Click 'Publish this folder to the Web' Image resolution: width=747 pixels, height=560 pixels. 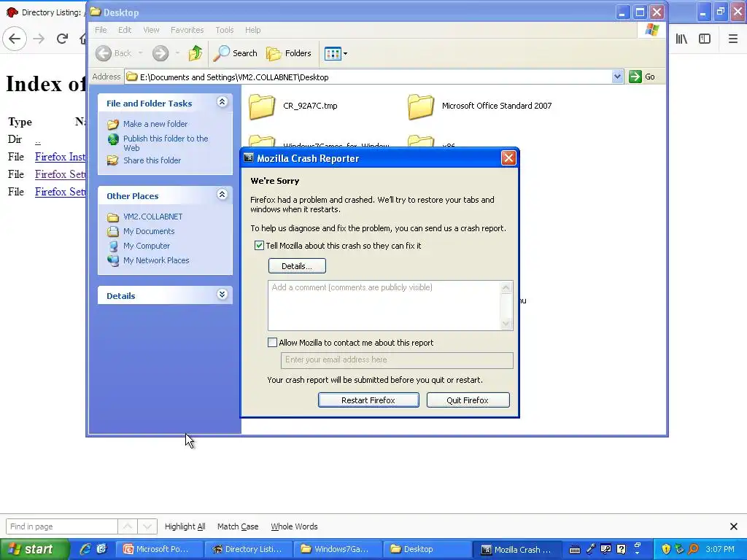pyautogui.click(x=166, y=143)
